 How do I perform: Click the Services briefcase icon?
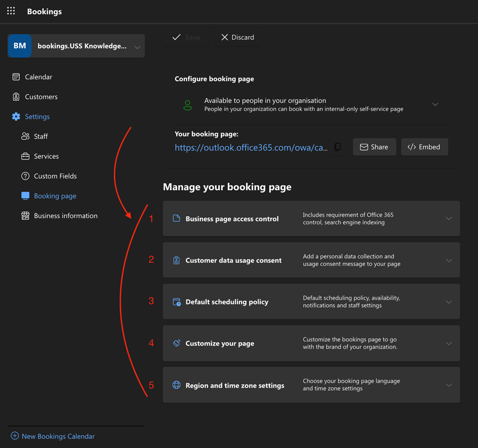(25, 156)
